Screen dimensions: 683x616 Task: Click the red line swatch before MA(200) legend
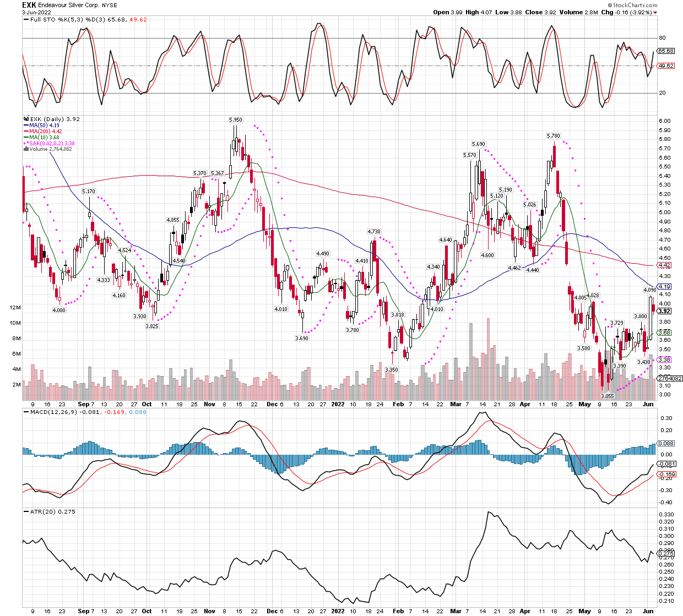pyautogui.click(x=26, y=132)
